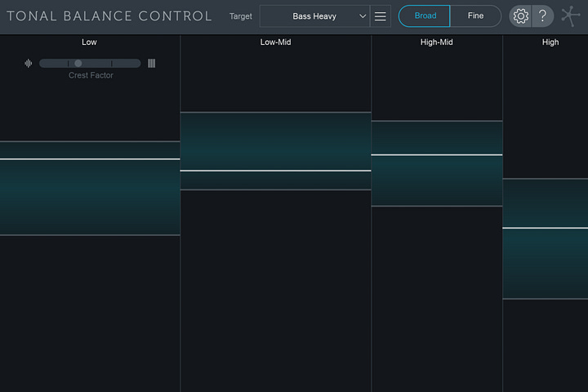The image size is (588, 392).
Task: Click the Target label
Action: pos(241,16)
